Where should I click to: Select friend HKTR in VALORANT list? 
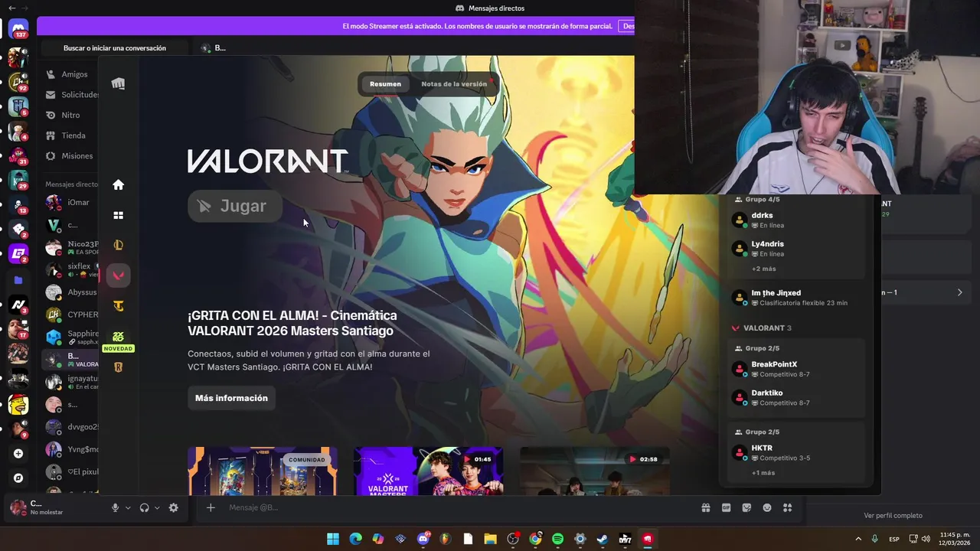tap(796, 453)
